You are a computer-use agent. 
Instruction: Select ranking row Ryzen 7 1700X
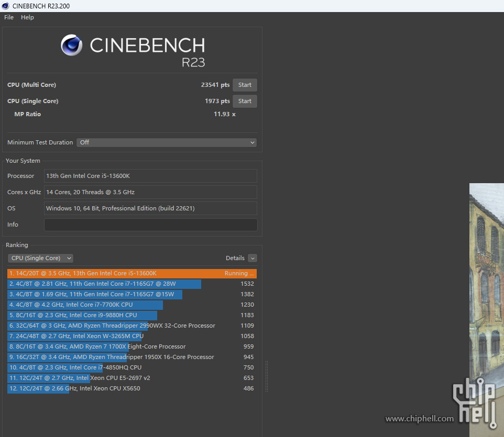click(132, 347)
